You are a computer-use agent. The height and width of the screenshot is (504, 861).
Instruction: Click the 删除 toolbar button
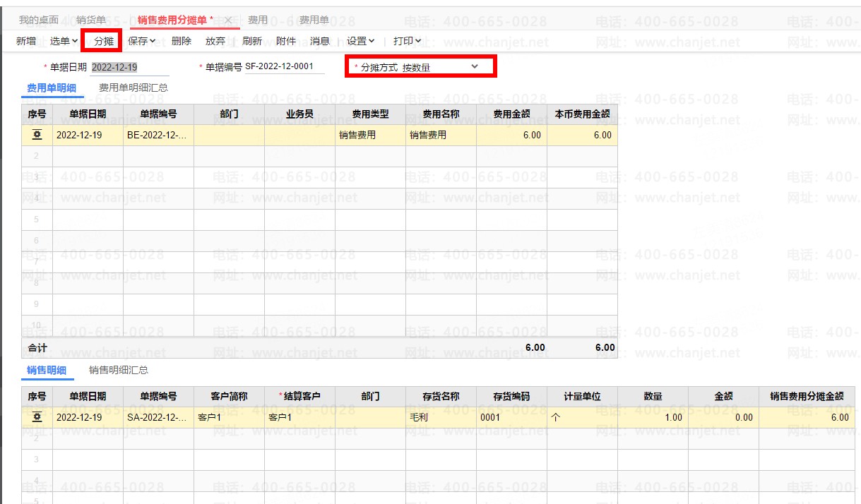click(182, 41)
